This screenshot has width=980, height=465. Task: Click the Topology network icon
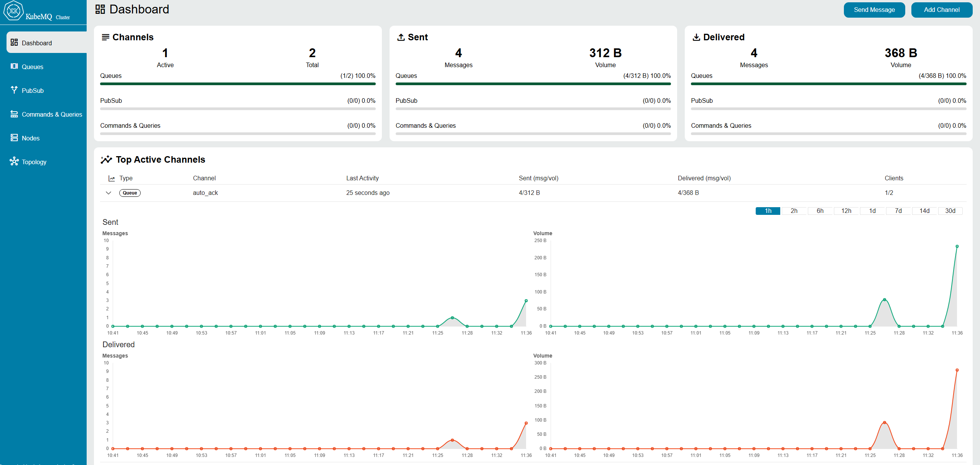[14, 161]
